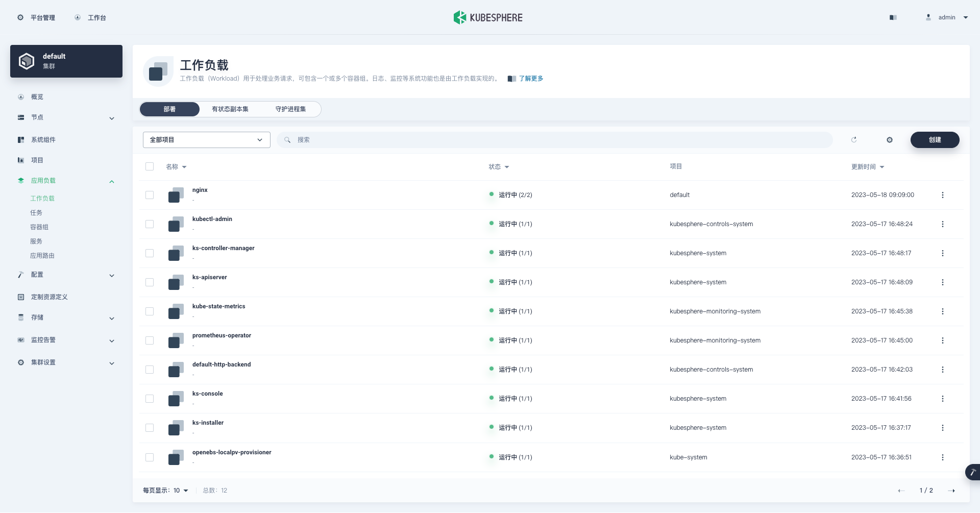Open the 了解更多 link
980x513 pixels.
pos(531,79)
